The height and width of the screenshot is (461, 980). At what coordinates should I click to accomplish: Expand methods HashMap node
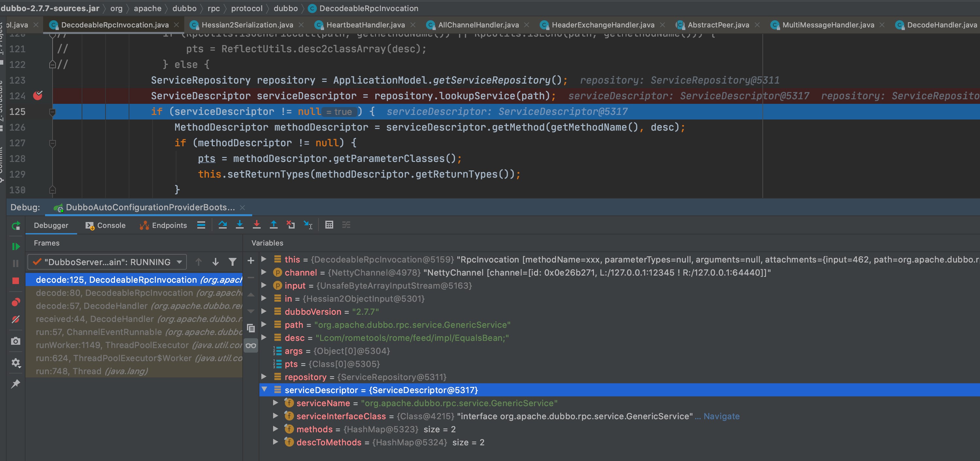coord(275,429)
